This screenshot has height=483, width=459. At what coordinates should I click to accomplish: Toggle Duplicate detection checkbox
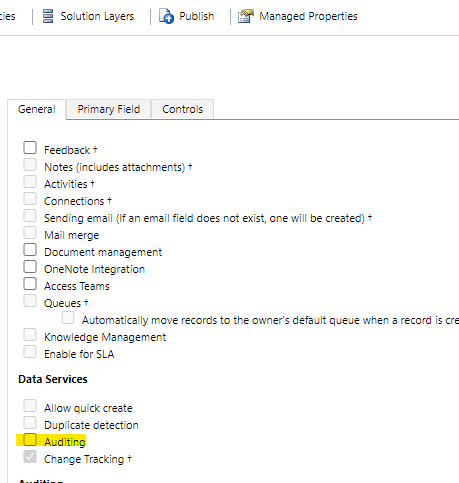30,422
